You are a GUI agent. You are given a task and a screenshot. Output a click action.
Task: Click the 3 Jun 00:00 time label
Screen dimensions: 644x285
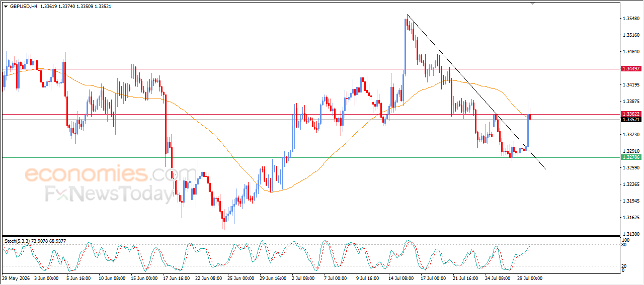coord(46,278)
